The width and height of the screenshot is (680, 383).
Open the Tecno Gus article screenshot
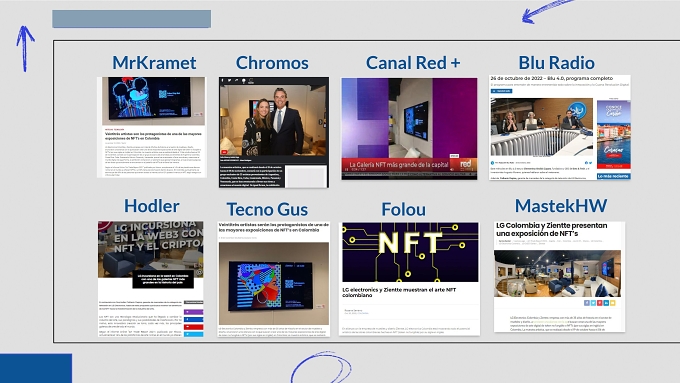(274, 279)
